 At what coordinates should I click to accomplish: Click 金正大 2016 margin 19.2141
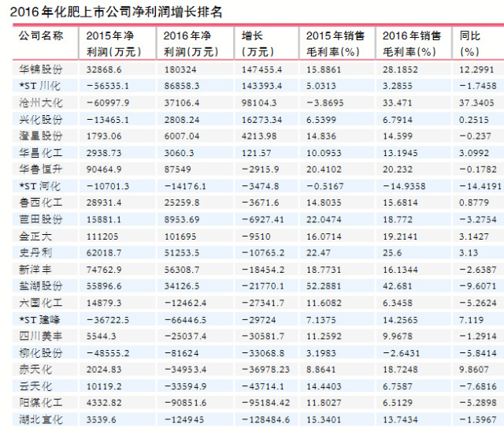click(400, 236)
